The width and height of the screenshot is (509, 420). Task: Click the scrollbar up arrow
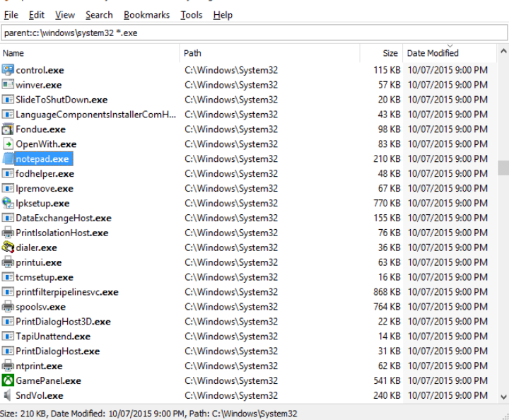[503, 51]
